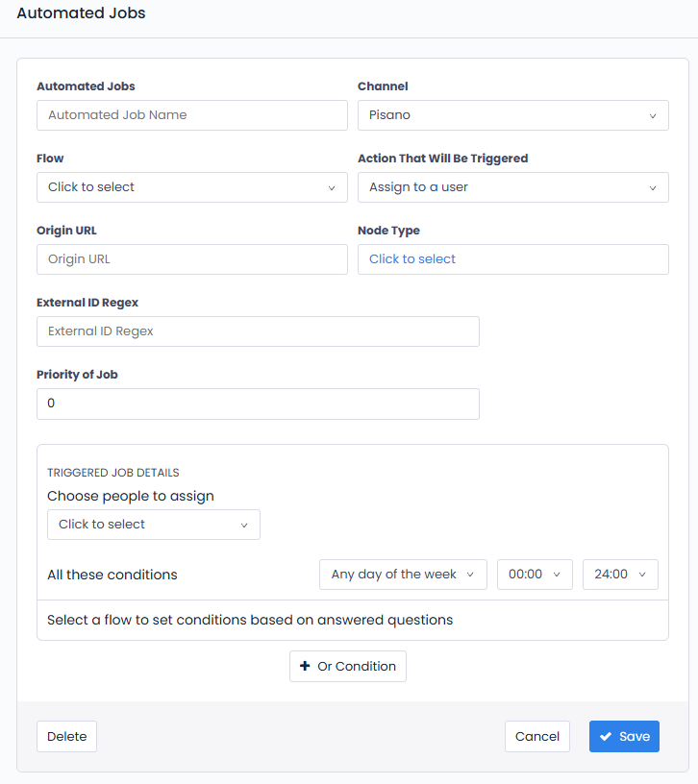The height and width of the screenshot is (784, 698).
Task: Open the 00:00 start time dropdown
Action: pyautogui.click(x=535, y=575)
